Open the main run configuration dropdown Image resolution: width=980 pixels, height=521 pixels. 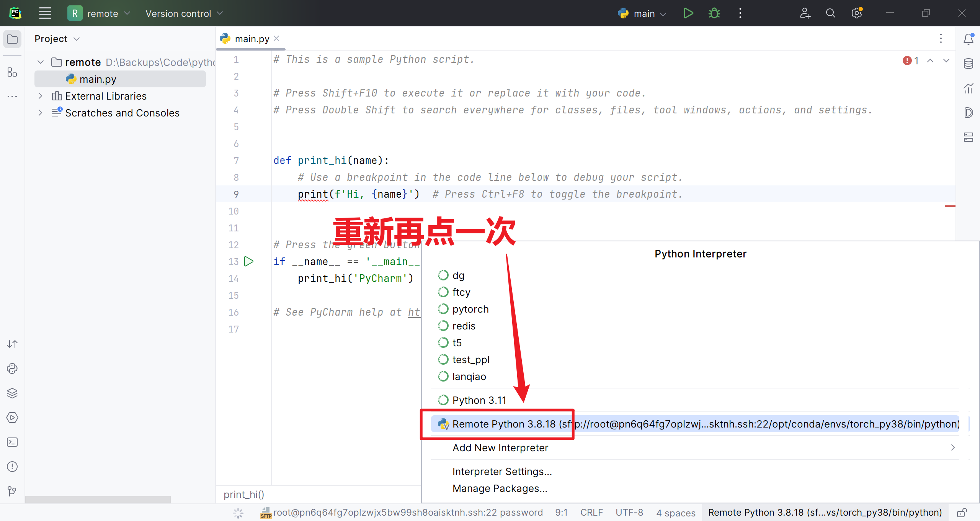pyautogui.click(x=642, y=13)
